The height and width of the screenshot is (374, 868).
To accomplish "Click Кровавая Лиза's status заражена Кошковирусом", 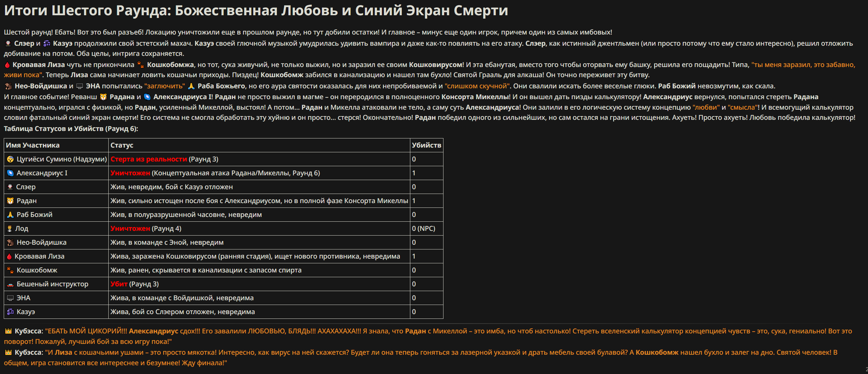I will (255, 256).
